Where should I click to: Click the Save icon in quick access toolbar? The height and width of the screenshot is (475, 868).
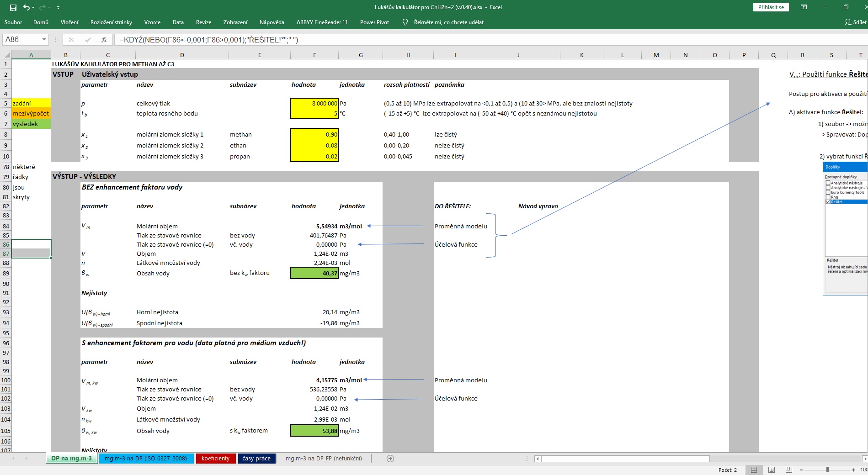tap(13, 7)
